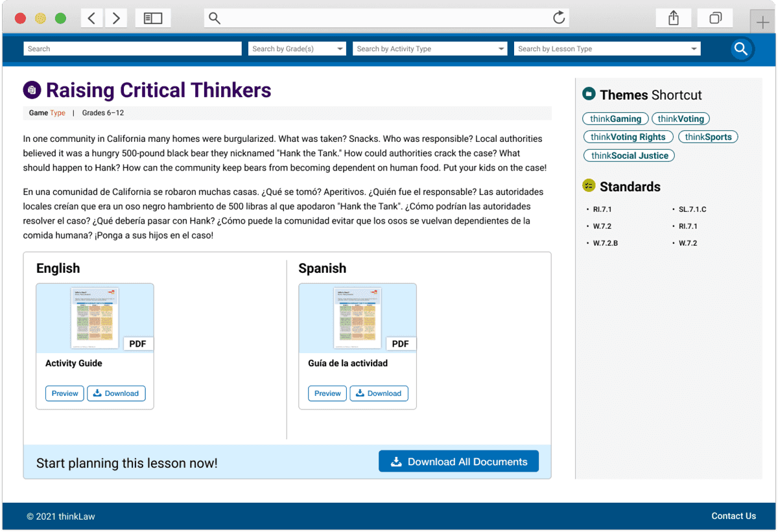778x532 pixels.
Task: Toggle the thinkSports theme filter
Action: click(708, 137)
